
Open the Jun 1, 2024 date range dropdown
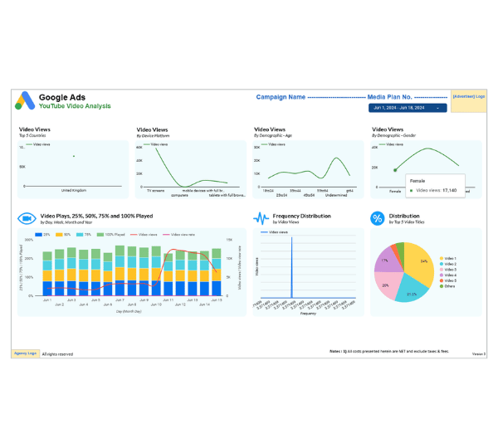[x=408, y=108]
